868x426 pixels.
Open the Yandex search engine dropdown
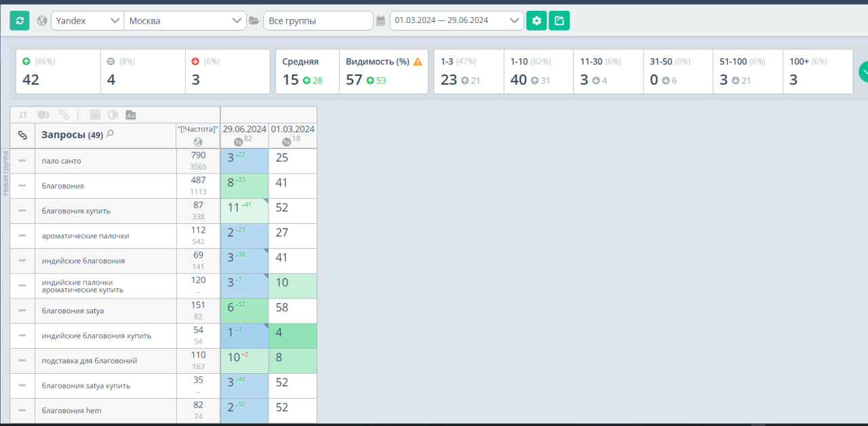[x=87, y=20]
